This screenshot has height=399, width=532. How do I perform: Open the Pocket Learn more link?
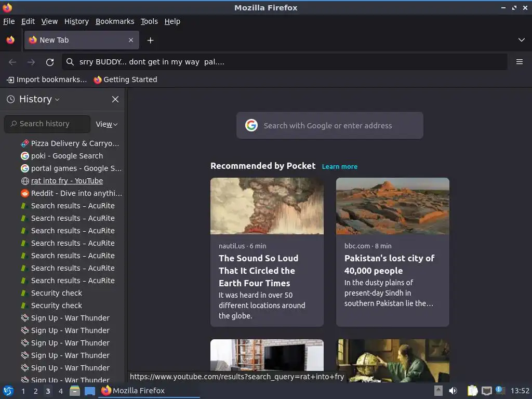click(340, 167)
